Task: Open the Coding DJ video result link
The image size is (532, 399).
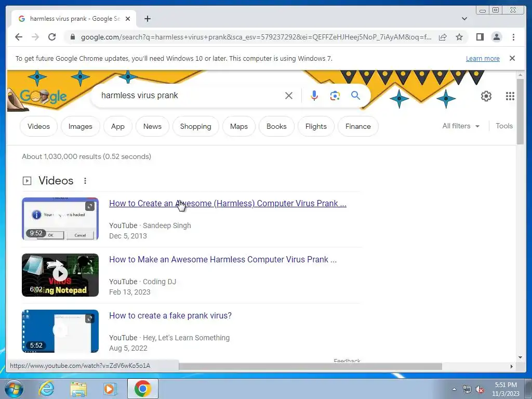Action: coord(223,260)
